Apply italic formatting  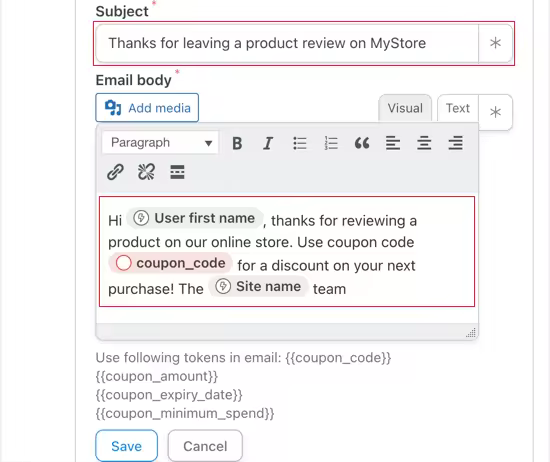click(268, 143)
